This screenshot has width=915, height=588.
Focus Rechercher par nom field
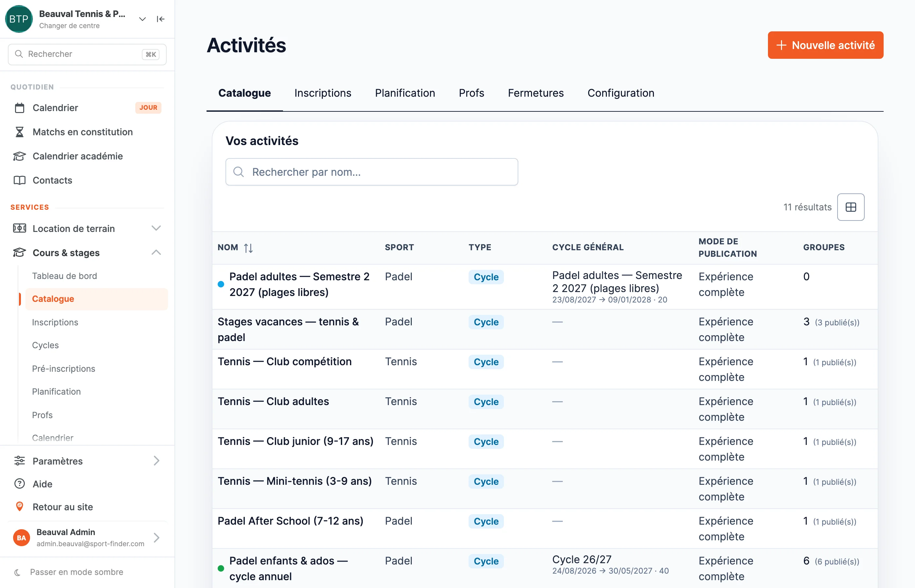(372, 172)
